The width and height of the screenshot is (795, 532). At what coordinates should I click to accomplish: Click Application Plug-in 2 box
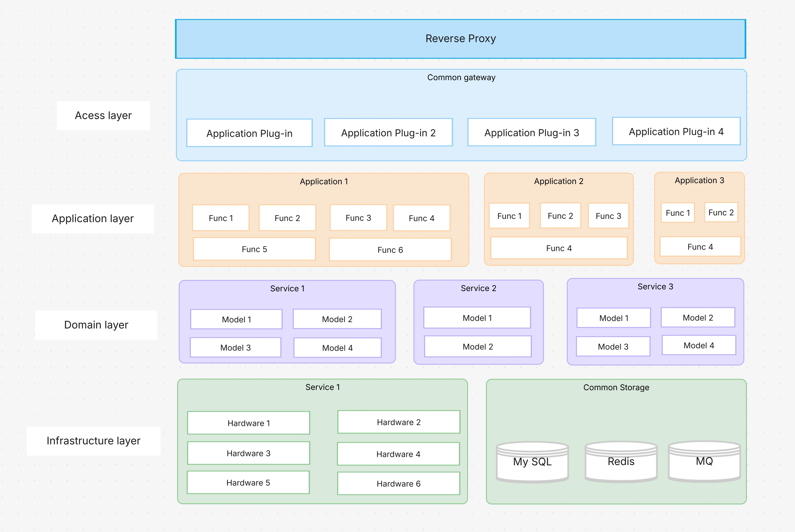[x=388, y=133]
